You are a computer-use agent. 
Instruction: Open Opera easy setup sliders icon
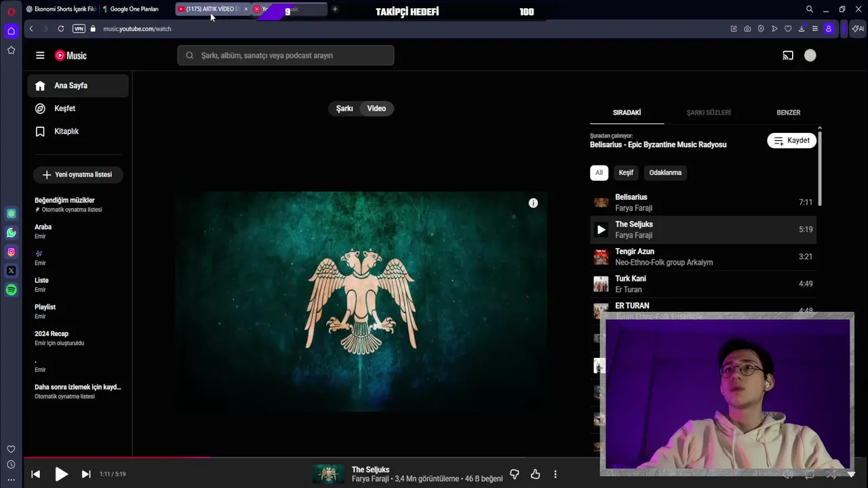tap(815, 28)
